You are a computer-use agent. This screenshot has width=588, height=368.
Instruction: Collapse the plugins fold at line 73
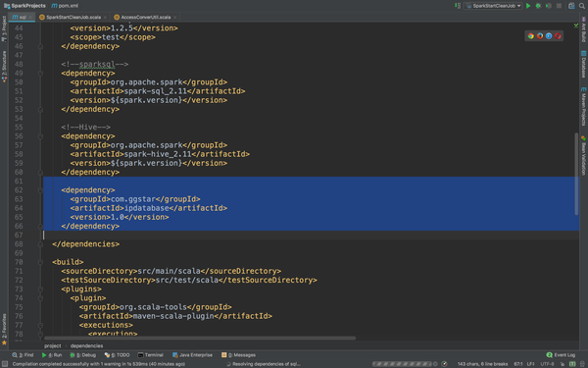pyautogui.click(x=40, y=289)
